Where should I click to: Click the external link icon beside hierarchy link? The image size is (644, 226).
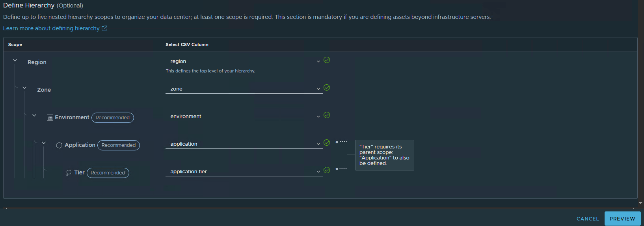click(104, 28)
